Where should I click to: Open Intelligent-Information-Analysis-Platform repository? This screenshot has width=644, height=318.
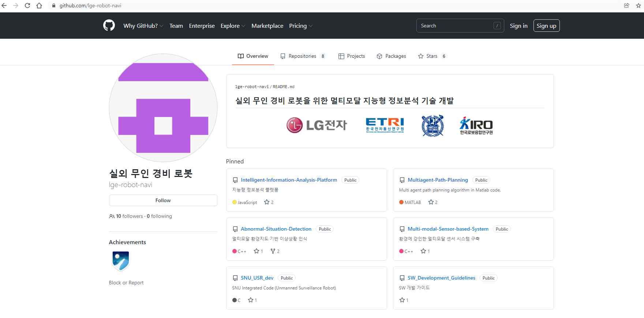[289, 180]
